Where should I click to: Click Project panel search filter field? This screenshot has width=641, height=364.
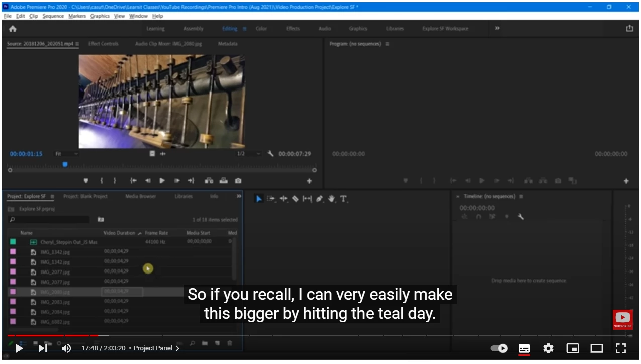(x=49, y=219)
